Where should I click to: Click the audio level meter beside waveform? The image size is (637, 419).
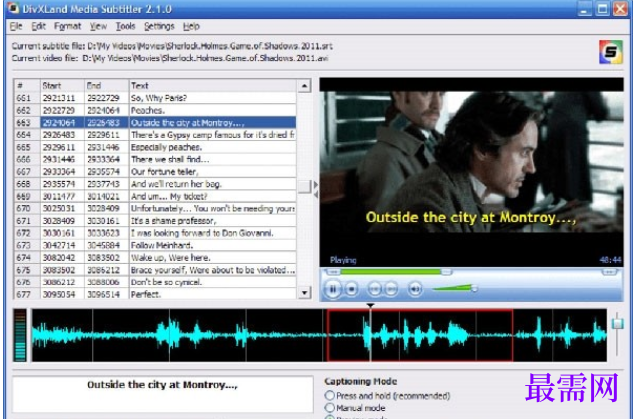click(20, 335)
